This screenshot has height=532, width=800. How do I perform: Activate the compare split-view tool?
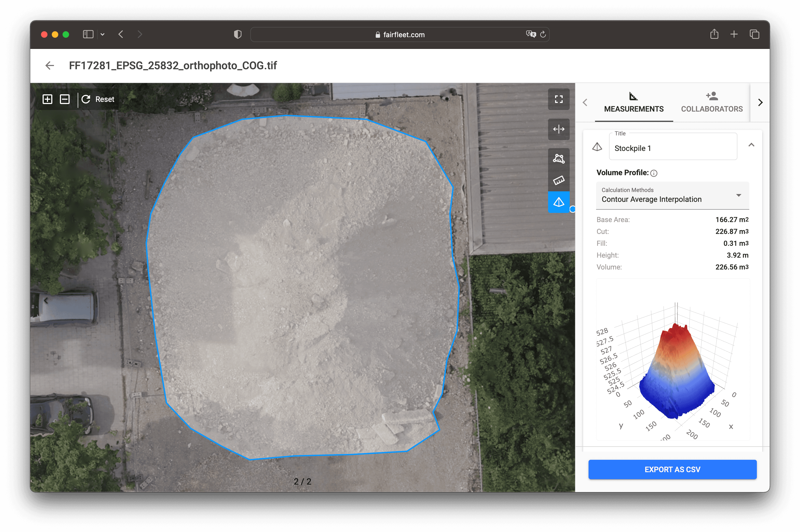tap(559, 129)
